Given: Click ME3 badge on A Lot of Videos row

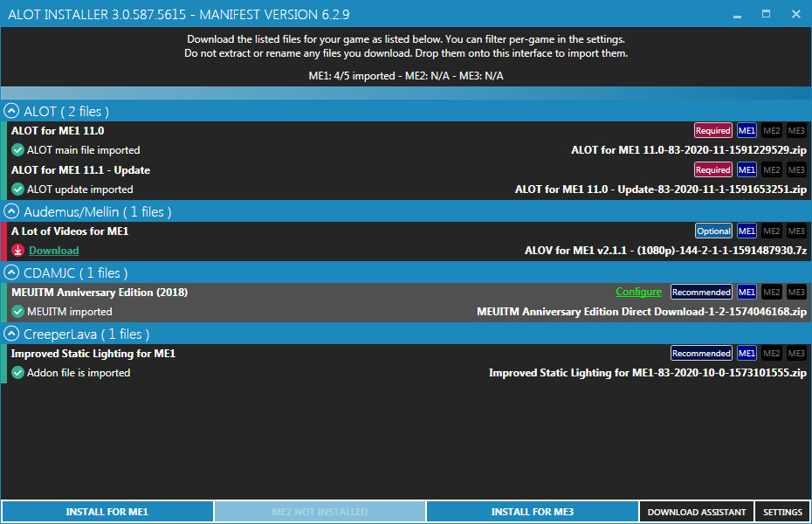Looking at the screenshot, I should tap(796, 231).
